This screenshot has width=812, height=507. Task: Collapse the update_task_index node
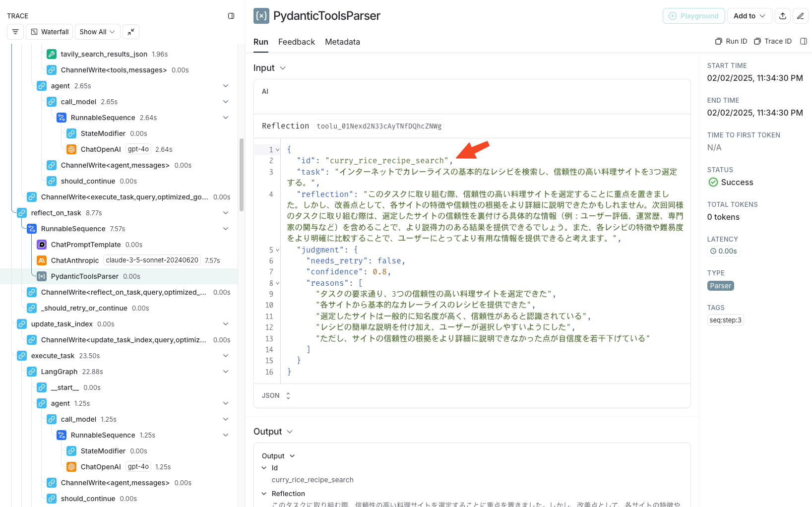(226, 324)
